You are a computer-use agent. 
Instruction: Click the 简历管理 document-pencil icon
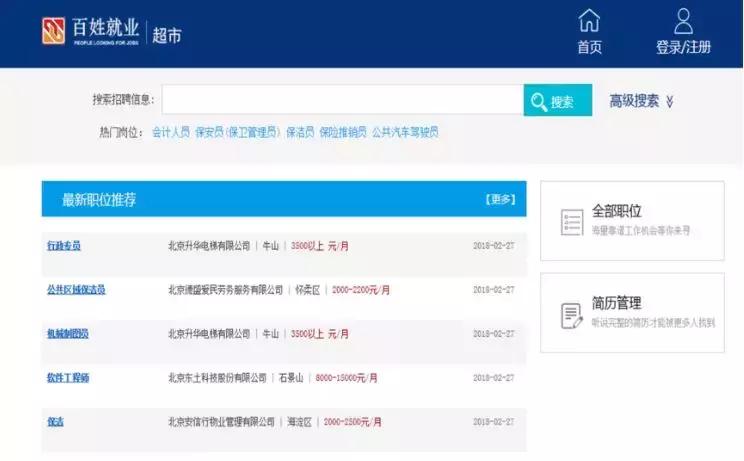point(571,315)
